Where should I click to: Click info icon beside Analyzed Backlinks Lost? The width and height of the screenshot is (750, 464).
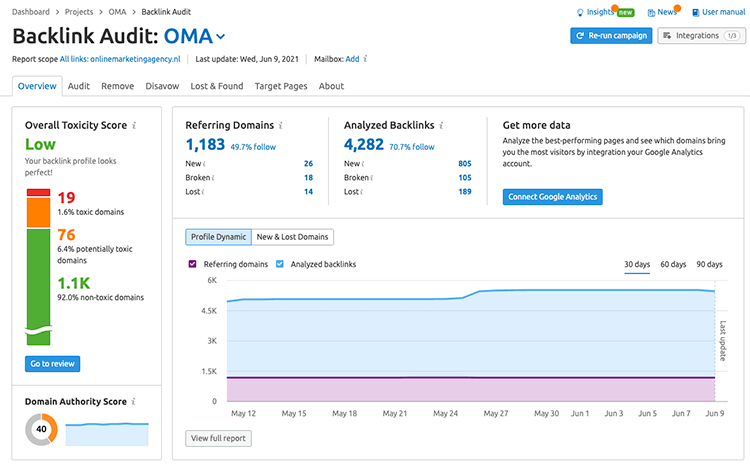(x=362, y=192)
